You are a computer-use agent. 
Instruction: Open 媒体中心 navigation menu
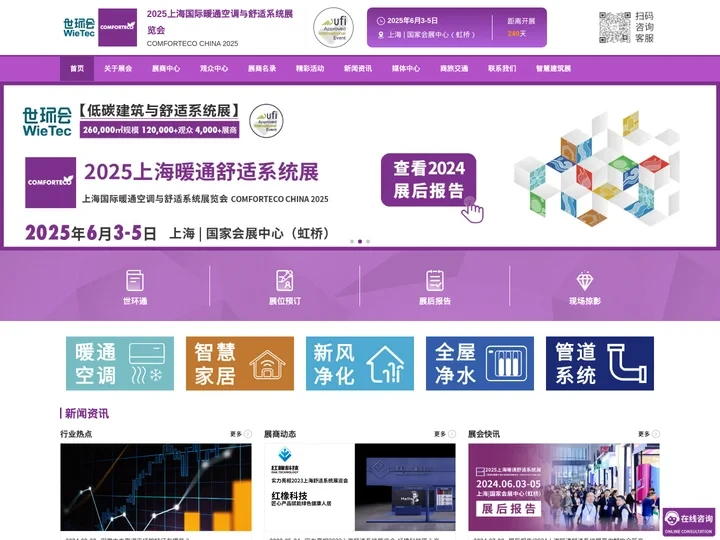406,68
